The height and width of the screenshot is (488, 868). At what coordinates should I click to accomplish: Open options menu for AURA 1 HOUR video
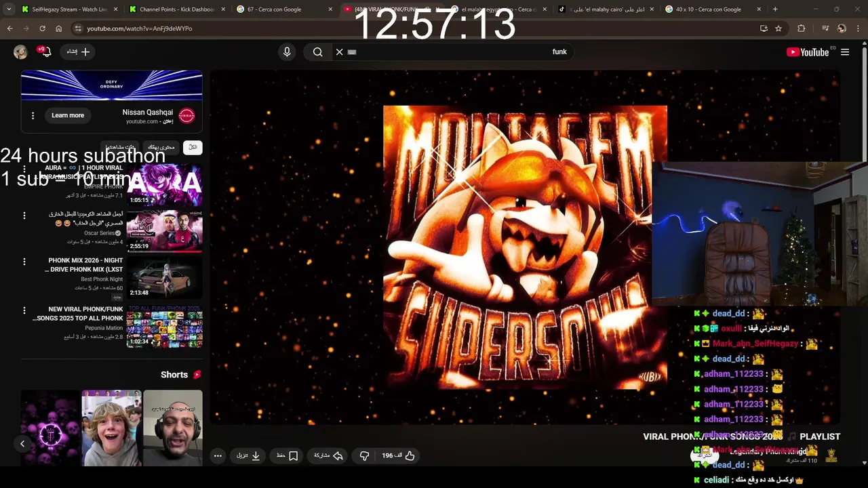tap(24, 169)
